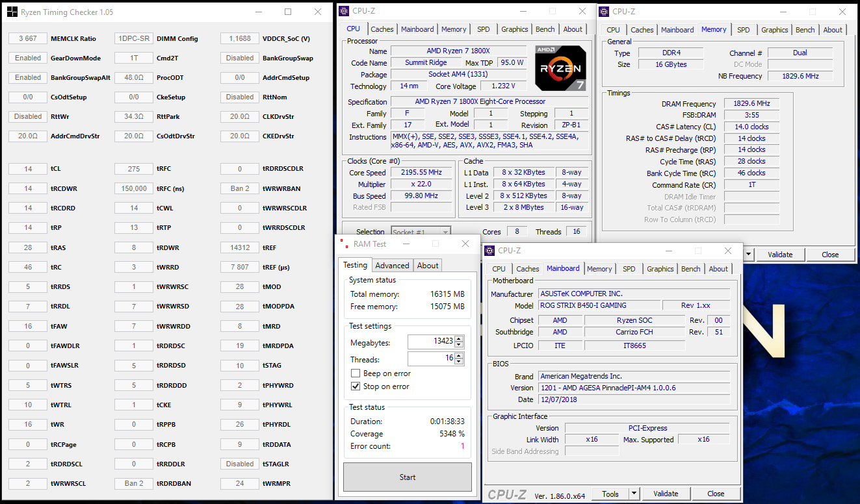Viewport: 860px width, 504px height.
Task: Open CPU tab in CPU-Z Timings window
Action: coord(613,30)
